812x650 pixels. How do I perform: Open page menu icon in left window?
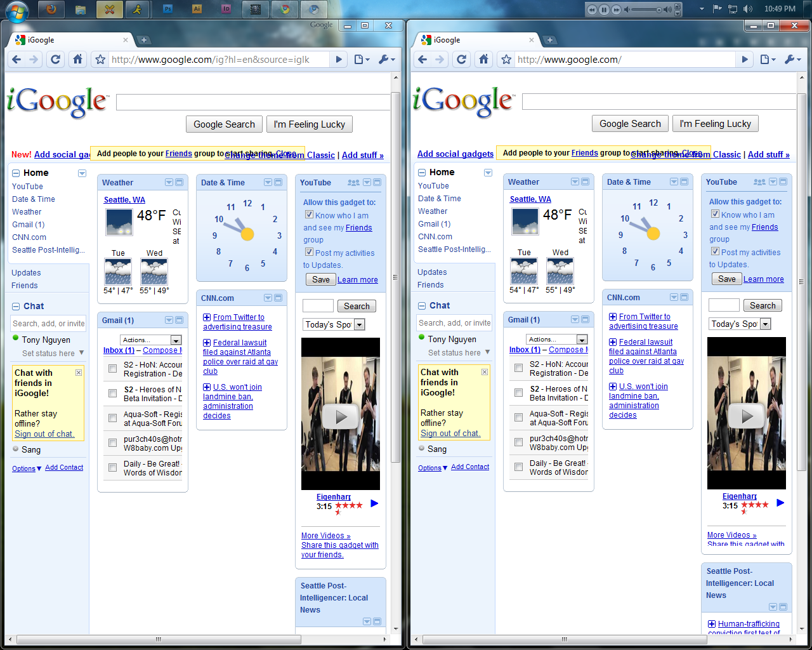362,59
